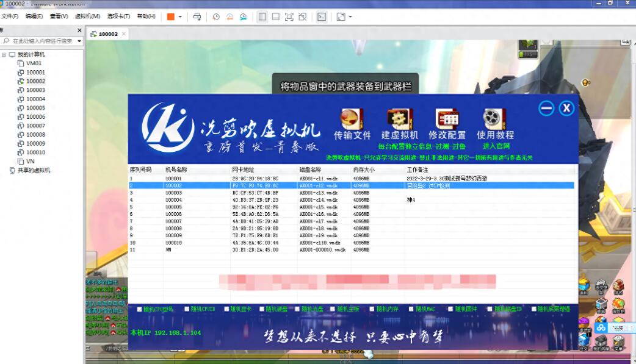Image resolution: width=636 pixels, height=364 pixels.
Task: Select MAC address DC:CF:53:C7:4B:BF cell
Action: (255, 193)
